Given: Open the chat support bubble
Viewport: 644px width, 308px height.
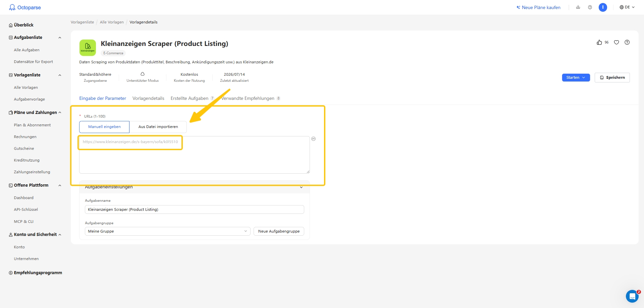Looking at the screenshot, I should coord(632,296).
